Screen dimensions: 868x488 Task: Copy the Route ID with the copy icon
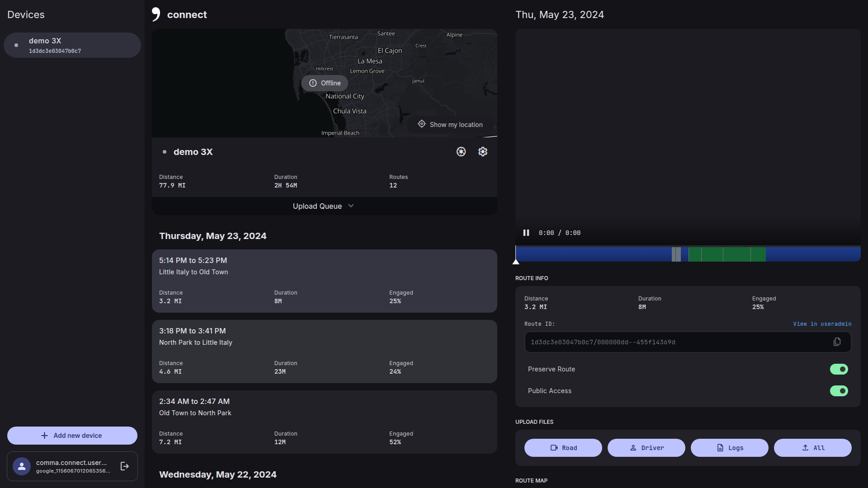(x=837, y=342)
